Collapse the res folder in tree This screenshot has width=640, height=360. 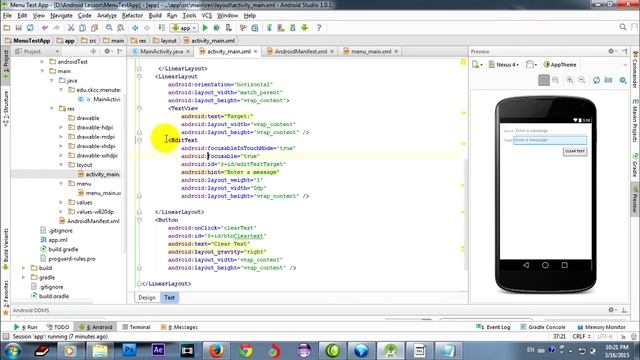click(x=52, y=109)
